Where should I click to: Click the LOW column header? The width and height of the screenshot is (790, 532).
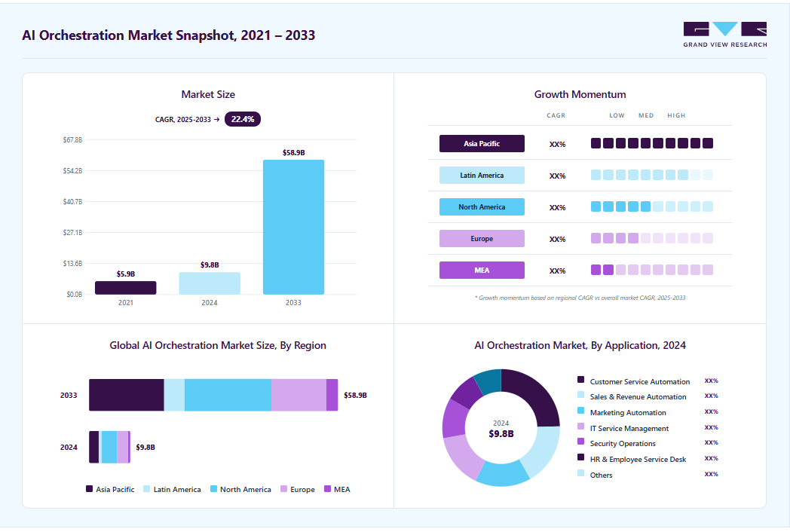click(617, 115)
